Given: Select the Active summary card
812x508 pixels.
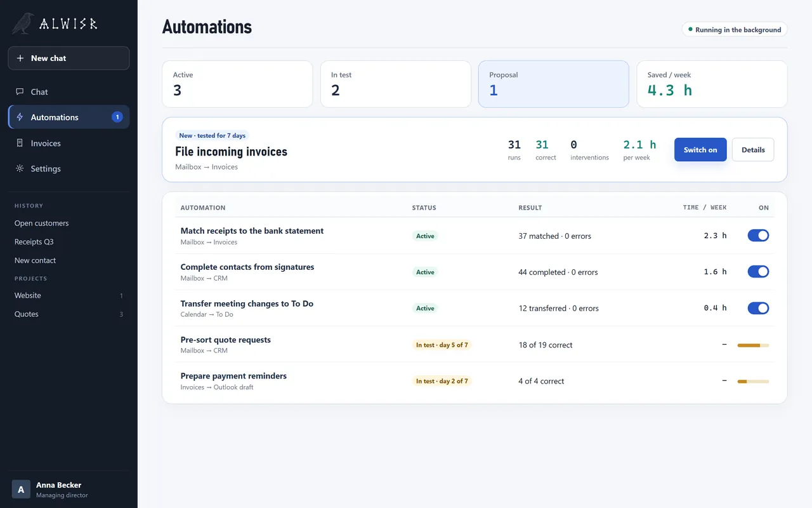Looking at the screenshot, I should coord(237,84).
